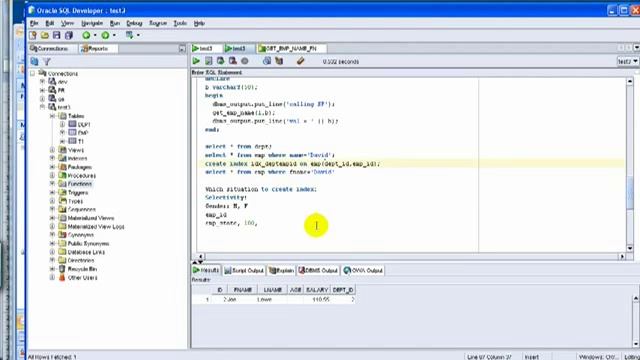
Task: Click the Run Script icon in worksheet toolbar
Action: [x=209, y=61]
